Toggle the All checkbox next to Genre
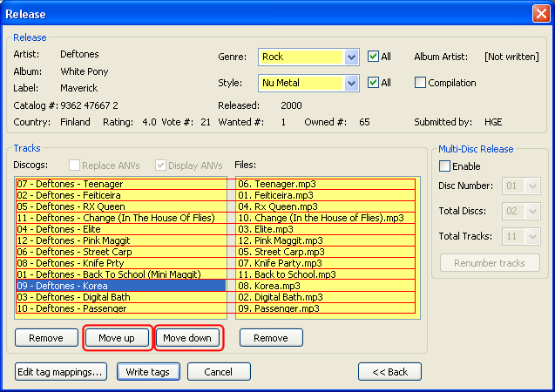 click(x=373, y=57)
